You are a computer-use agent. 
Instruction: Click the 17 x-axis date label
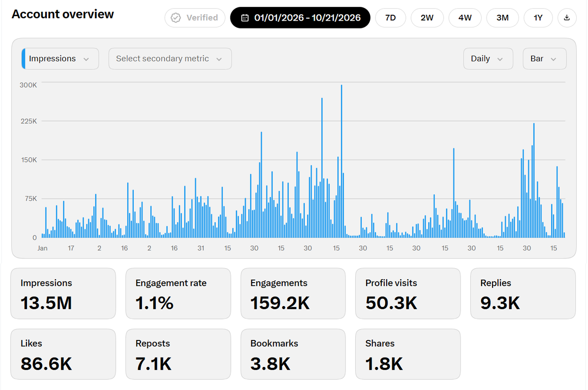71,248
